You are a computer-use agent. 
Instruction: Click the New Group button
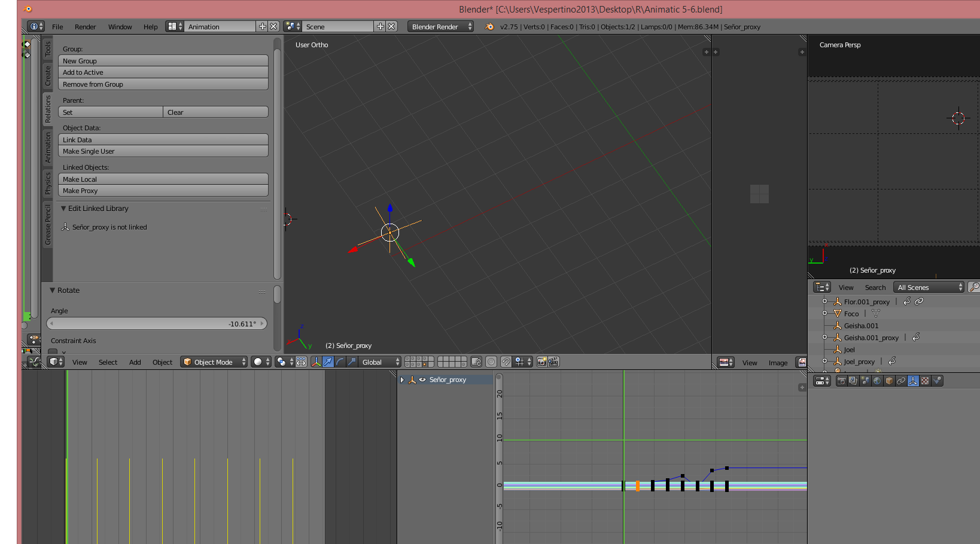coord(163,61)
